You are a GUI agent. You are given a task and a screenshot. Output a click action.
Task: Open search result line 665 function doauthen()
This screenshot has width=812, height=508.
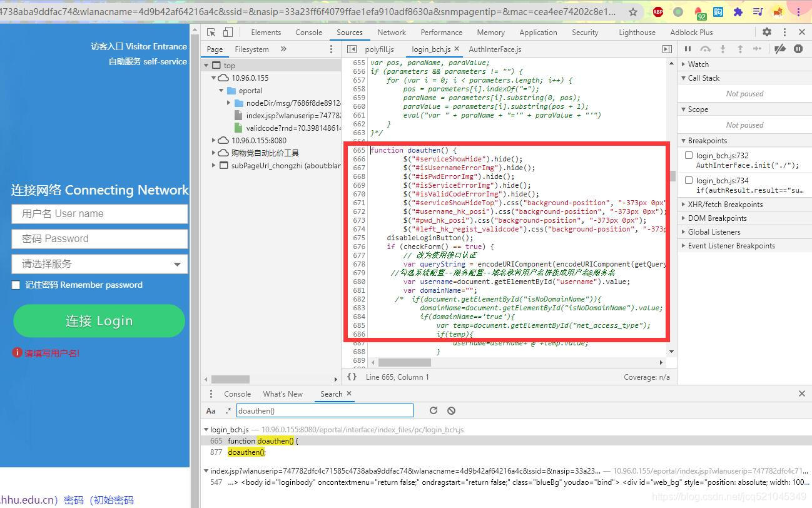(263, 440)
